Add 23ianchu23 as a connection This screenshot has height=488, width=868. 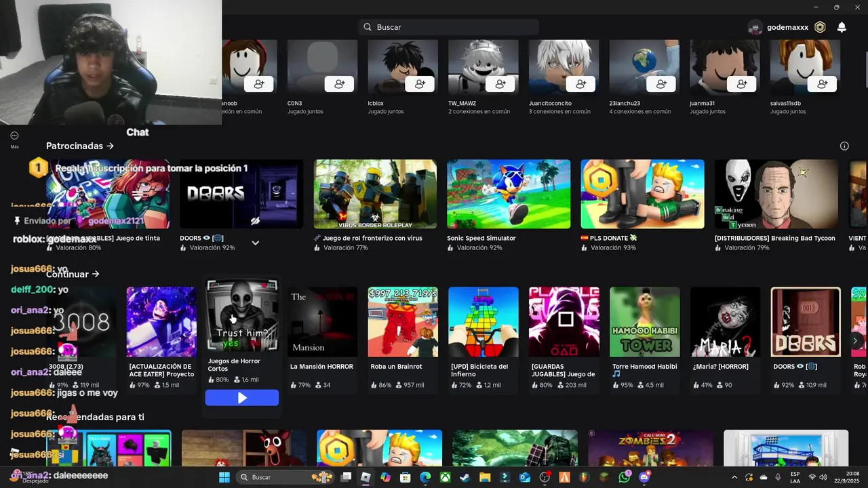pyautogui.click(x=661, y=84)
